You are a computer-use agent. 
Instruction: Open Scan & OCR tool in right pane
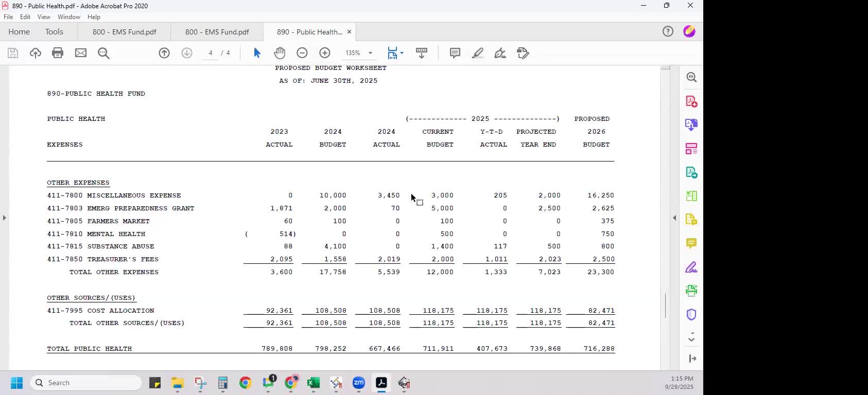pos(691,291)
